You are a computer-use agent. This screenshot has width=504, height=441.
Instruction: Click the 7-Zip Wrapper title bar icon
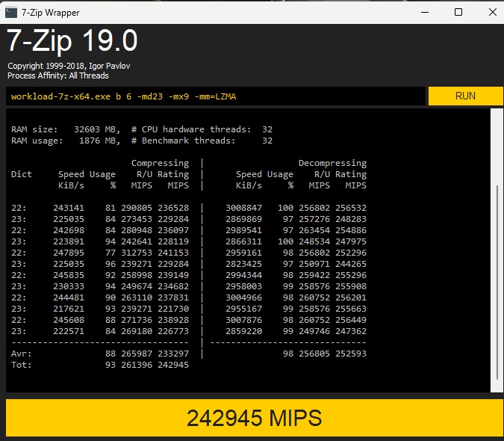click(x=11, y=13)
